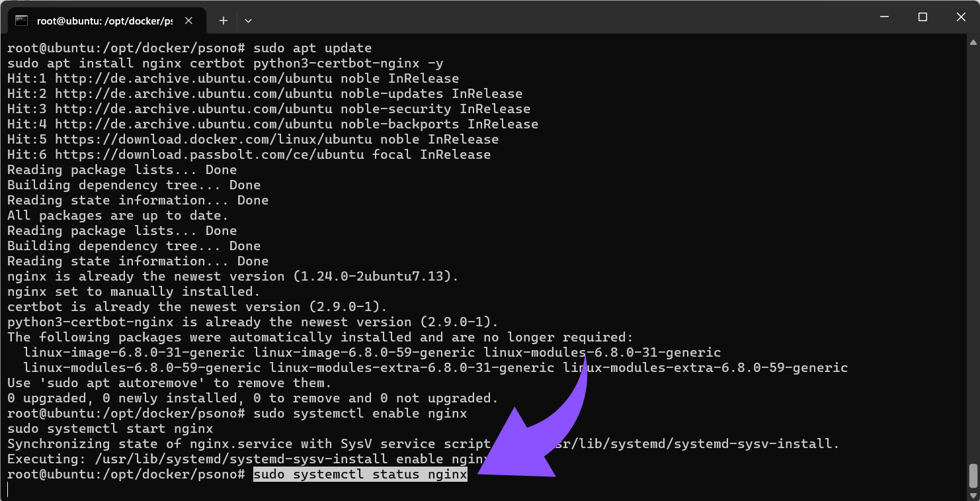Click the 'sudo systemctl start nginx' line
This screenshot has height=501, width=980.
(x=110, y=429)
